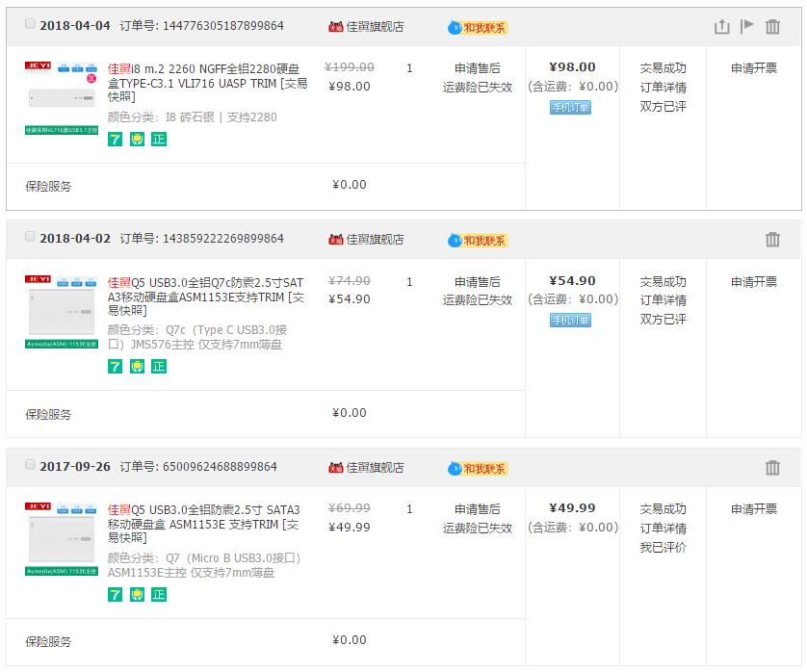
Task: Click flag icon on 2018-04-04 order
Action: [x=746, y=26]
